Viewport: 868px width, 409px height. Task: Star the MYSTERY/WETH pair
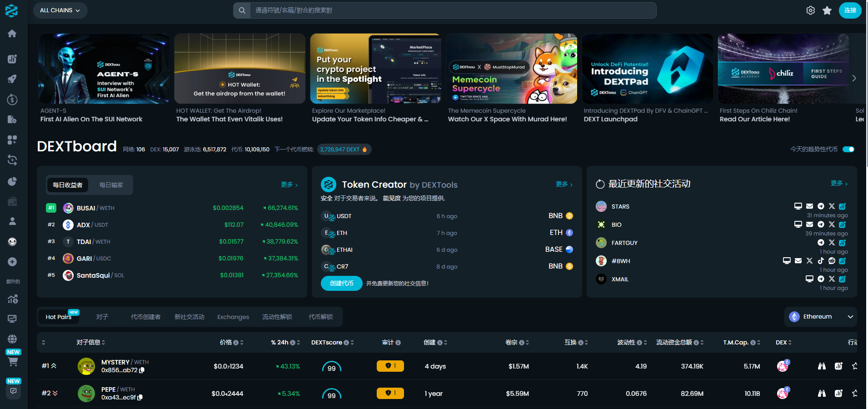point(855,366)
